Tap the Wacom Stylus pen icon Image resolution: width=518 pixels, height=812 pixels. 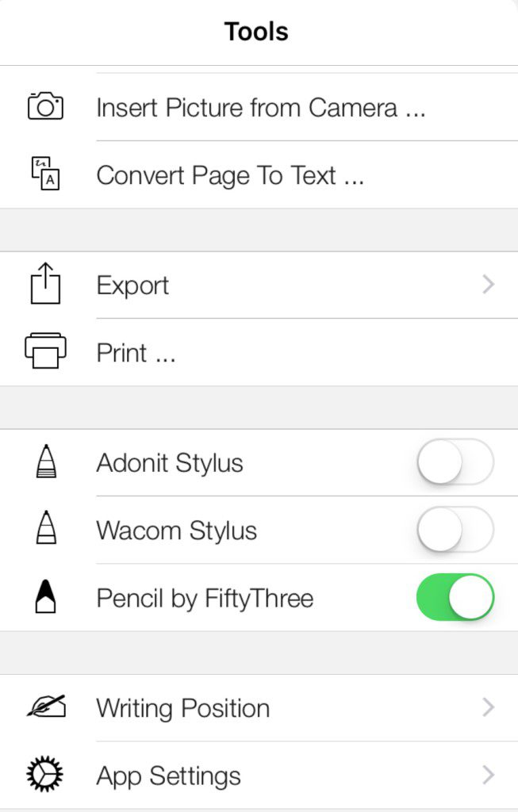coord(46,529)
